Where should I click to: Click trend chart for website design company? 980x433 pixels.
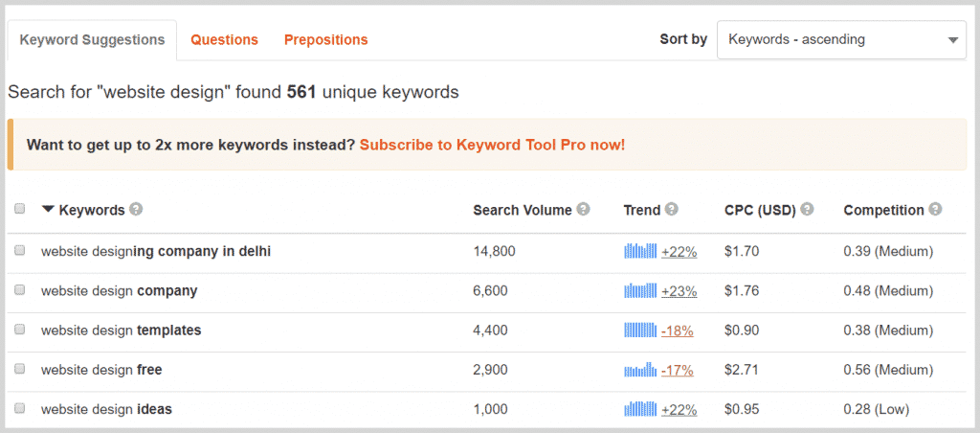tap(640, 291)
